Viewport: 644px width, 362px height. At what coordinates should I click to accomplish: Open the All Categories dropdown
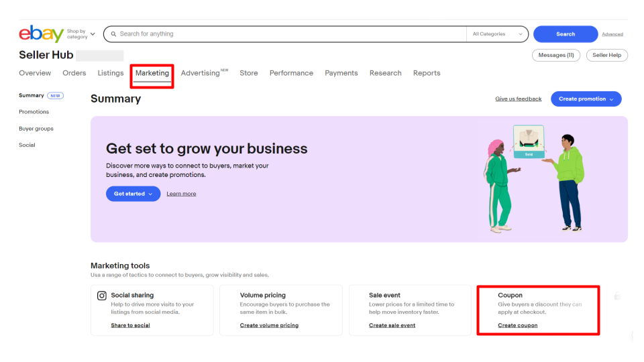click(x=497, y=34)
